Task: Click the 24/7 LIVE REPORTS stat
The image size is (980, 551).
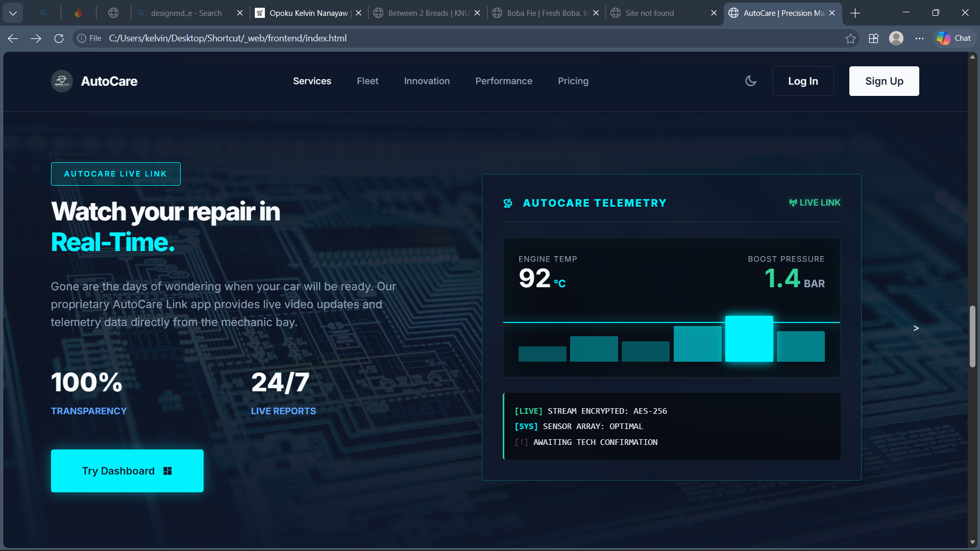Action: pyautogui.click(x=283, y=393)
